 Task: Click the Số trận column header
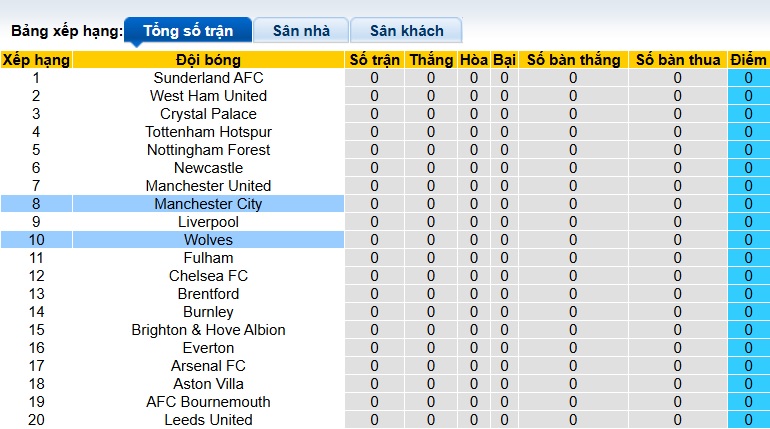pyautogui.click(x=374, y=60)
